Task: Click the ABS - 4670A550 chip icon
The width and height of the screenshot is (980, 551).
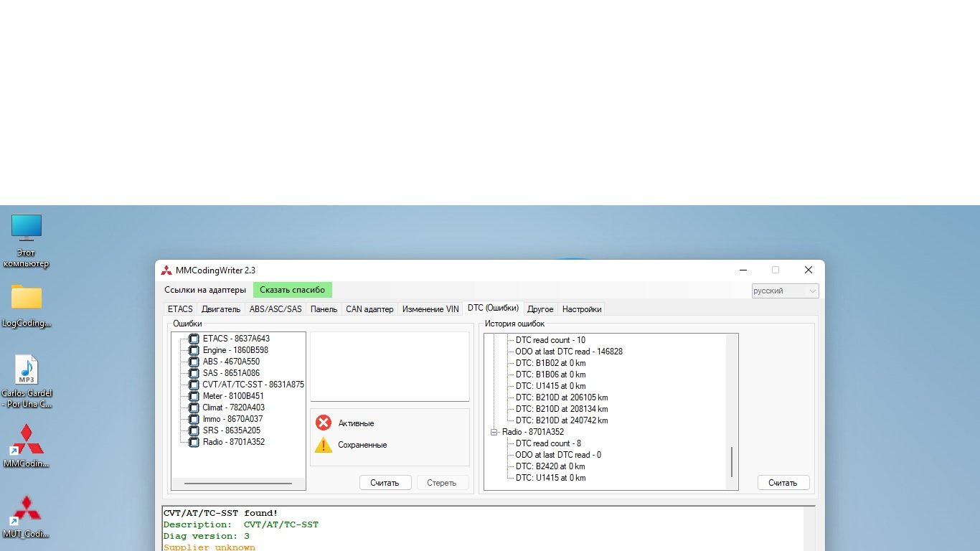Action: click(x=194, y=362)
